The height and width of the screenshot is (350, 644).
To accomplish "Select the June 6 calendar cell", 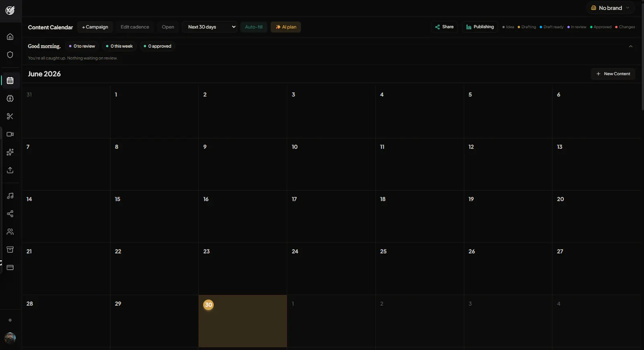I will coord(597,112).
